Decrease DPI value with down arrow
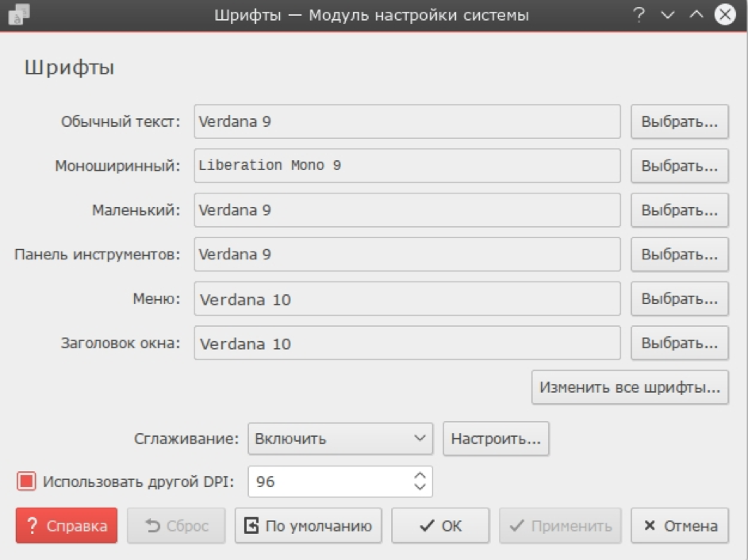This screenshot has height=560, width=748. tap(420, 487)
